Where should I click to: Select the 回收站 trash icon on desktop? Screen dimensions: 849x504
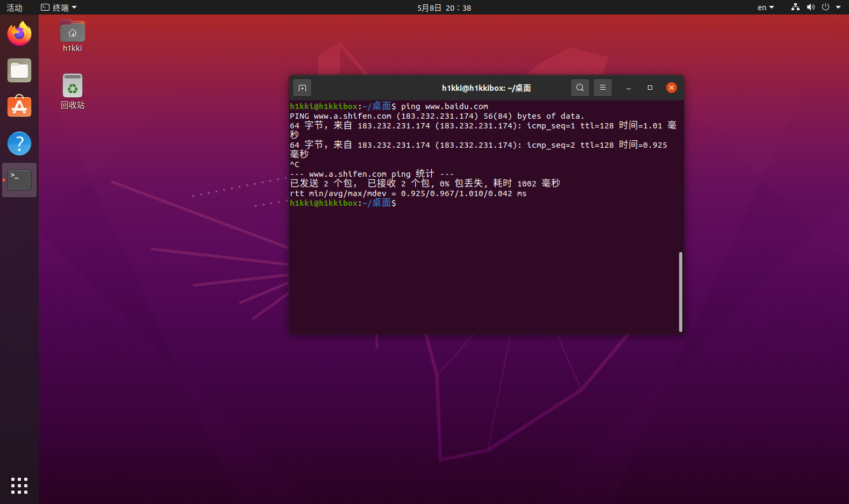tap(73, 91)
